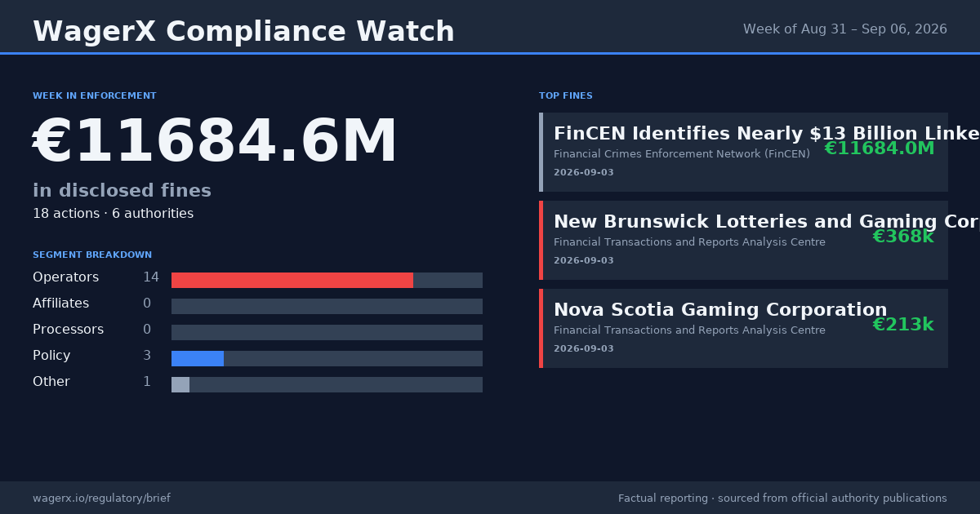Screen dimensions: 980x514
Task: Click the empty Affiliates bar
Action: point(327,306)
